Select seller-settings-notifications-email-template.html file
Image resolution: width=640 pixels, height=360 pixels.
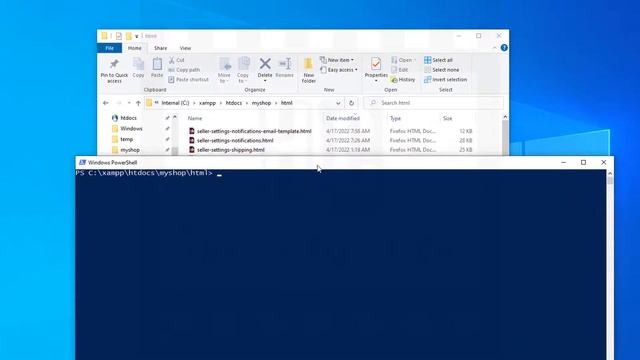pyautogui.click(x=254, y=131)
